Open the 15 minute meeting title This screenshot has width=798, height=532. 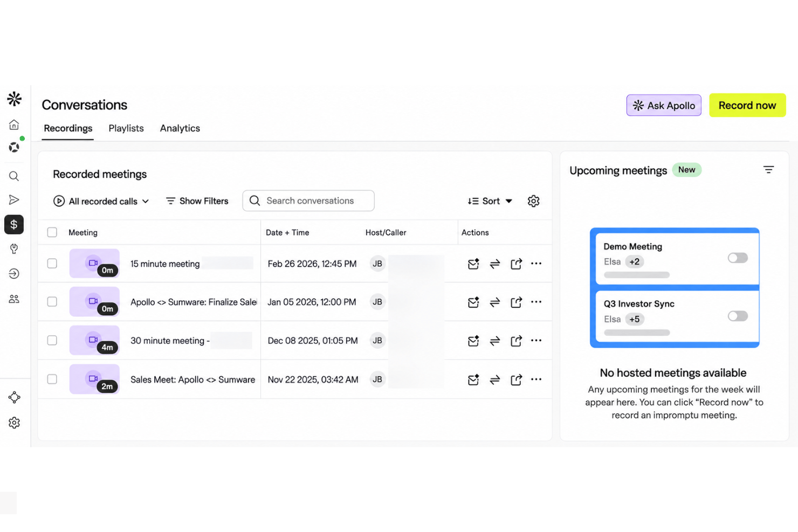tap(165, 264)
